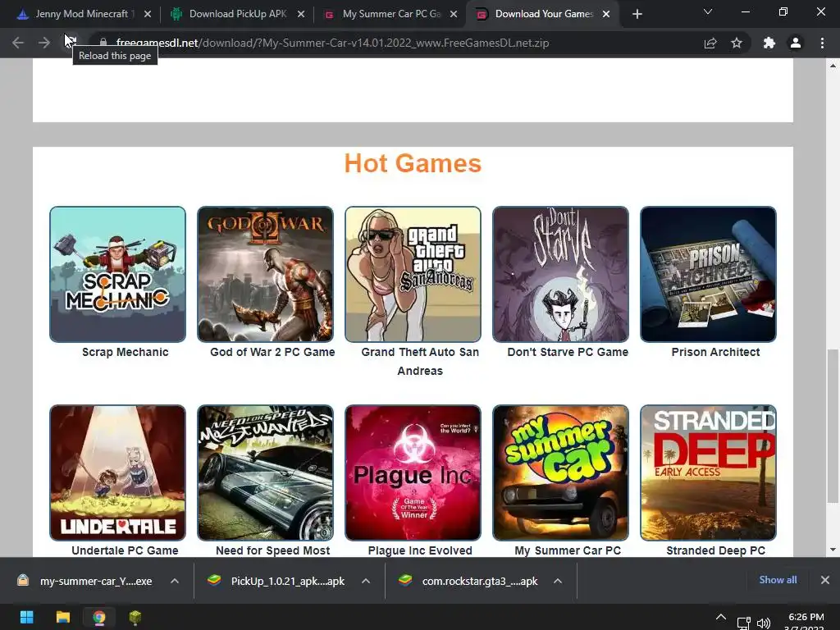840x630 pixels.
Task: Close the Download Your Games tab
Action: (x=606, y=14)
